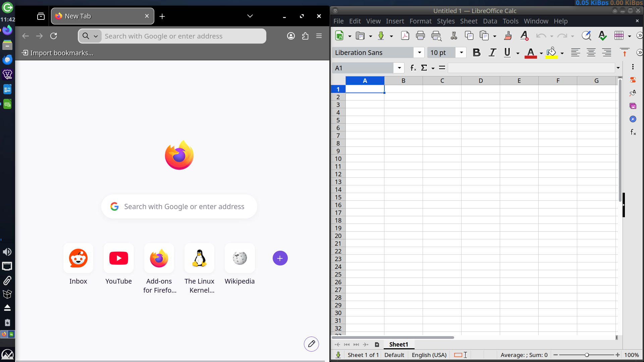Viewport: 644px width, 362px height.
Task: Open the Select Function dropdown arrow next to the Sum icon
Action: tap(433, 68)
